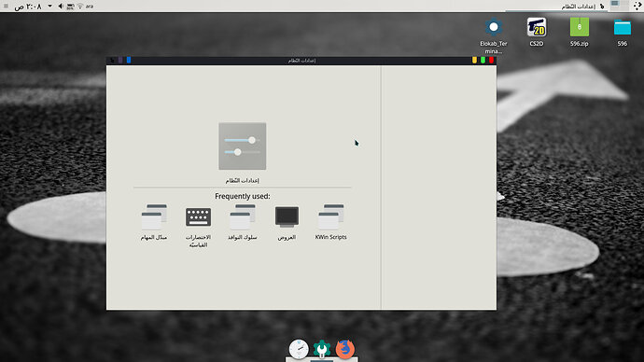Close System Settings with the red button

click(491, 61)
